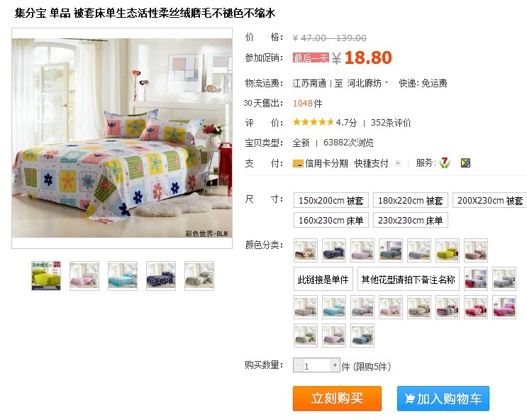The width and height of the screenshot is (527, 420).
Task: Select size 150x200cm 被套
Action: pos(331,200)
